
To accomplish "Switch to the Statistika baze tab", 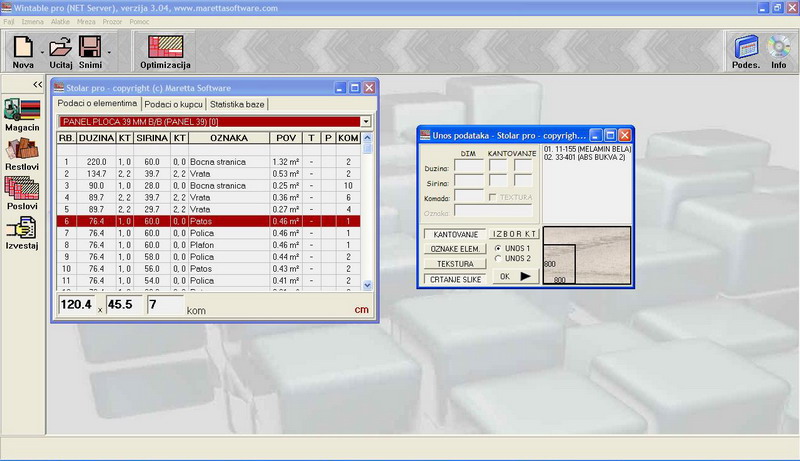I will (x=237, y=104).
